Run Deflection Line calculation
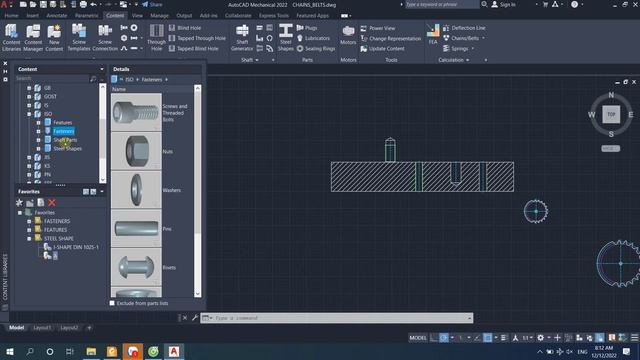This screenshot has width=640, height=360. coord(464,28)
